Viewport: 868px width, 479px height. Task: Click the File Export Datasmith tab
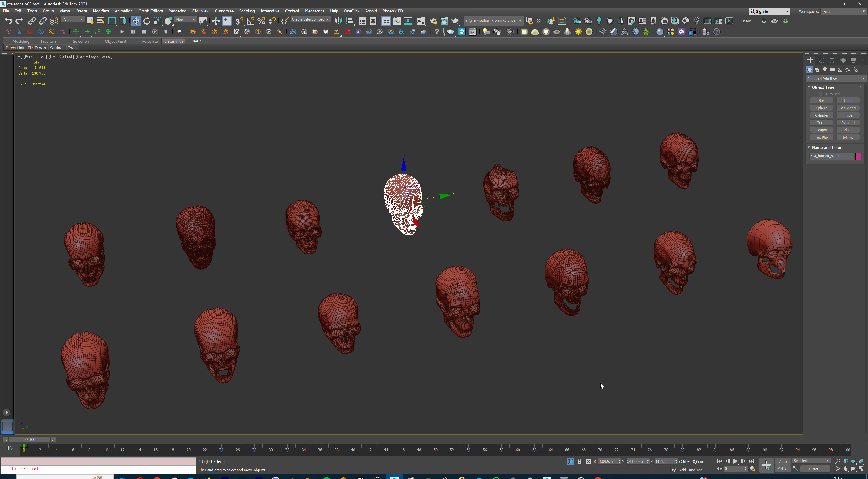pos(37,48)
